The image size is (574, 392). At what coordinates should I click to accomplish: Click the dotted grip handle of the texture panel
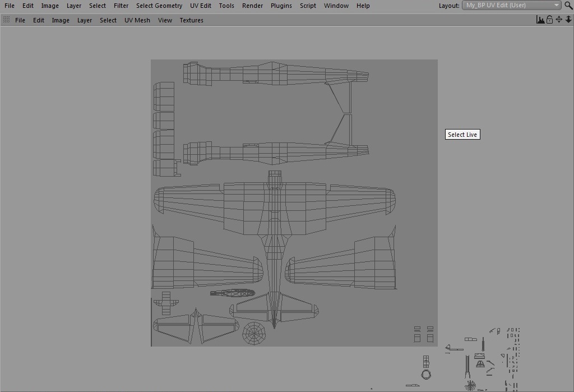tap(6, 20)
